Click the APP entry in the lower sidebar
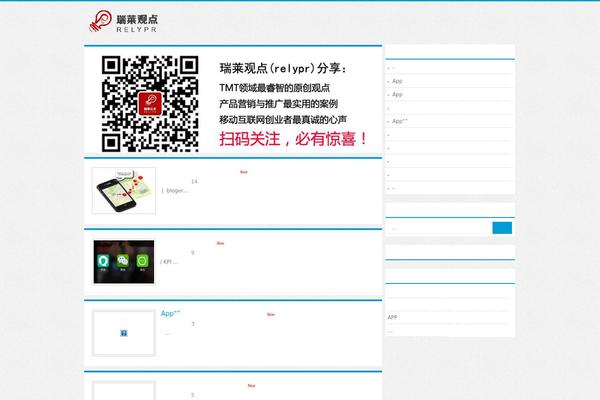 392,317
